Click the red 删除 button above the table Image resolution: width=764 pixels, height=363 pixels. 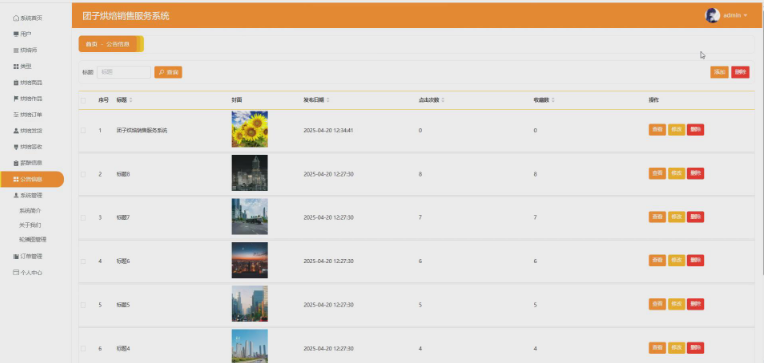pos(740,72)
